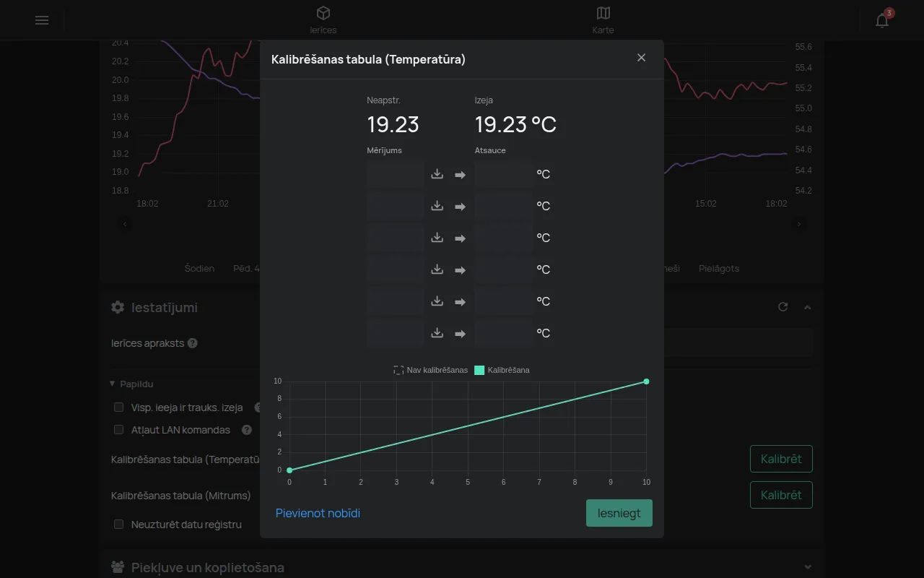
Task: Tick Neuzturēt datu reģistru checkbox
Action: 119,525
